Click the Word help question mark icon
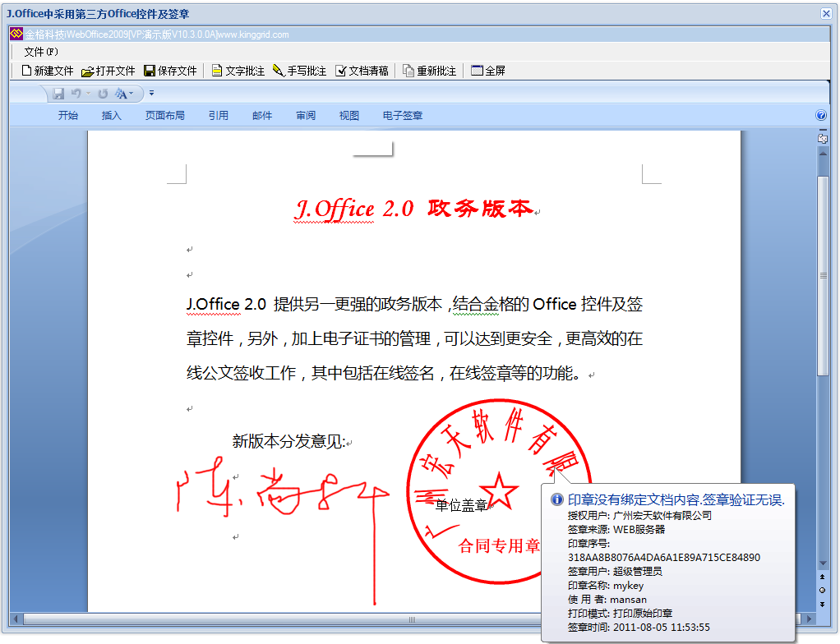840x644 pixels. point(821,115)
